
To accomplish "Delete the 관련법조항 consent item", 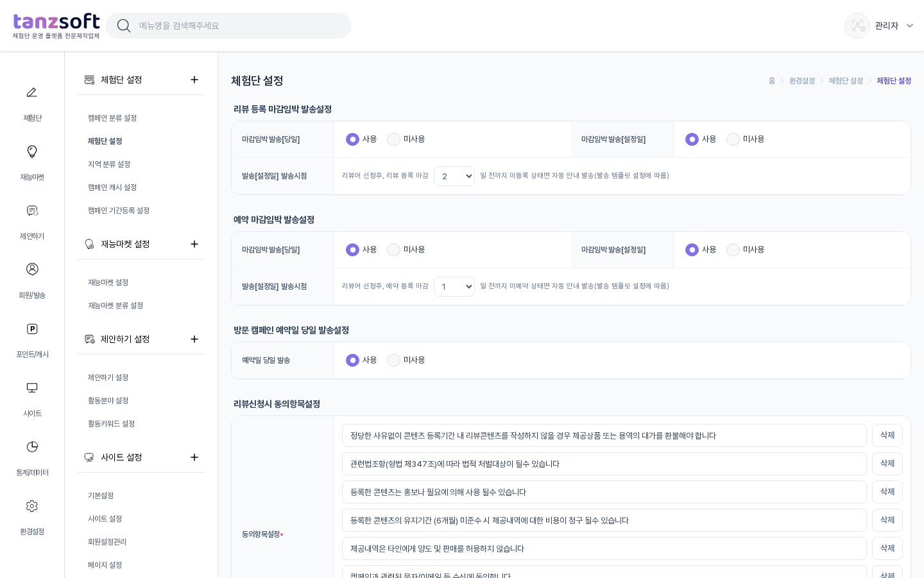I will click(x=887, y=464).
